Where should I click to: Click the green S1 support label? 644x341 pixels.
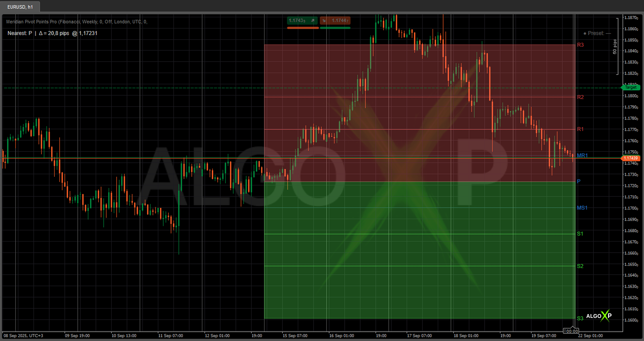[x=580, y=234]
